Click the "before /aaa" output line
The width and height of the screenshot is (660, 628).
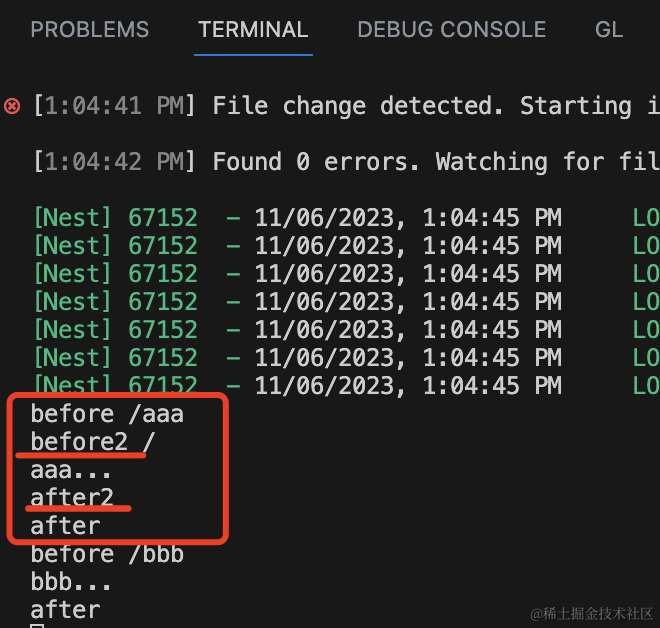pyautogui.click(x=107, y=413)
